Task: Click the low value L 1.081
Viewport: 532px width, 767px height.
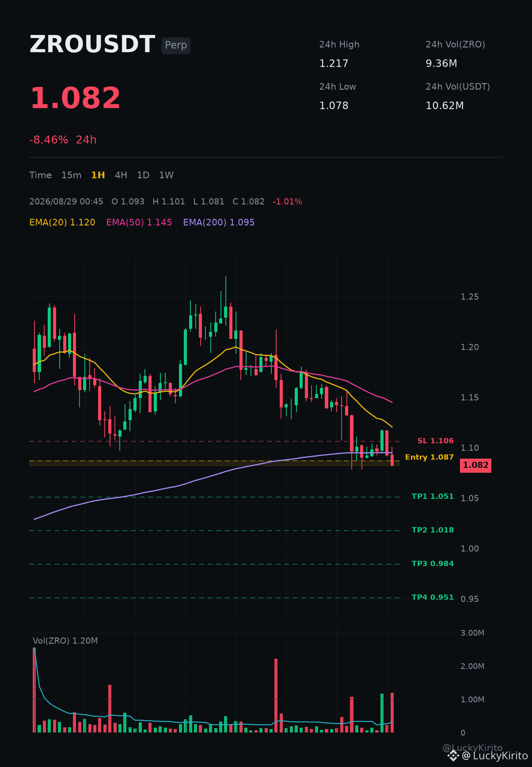Action: point(209,202)
